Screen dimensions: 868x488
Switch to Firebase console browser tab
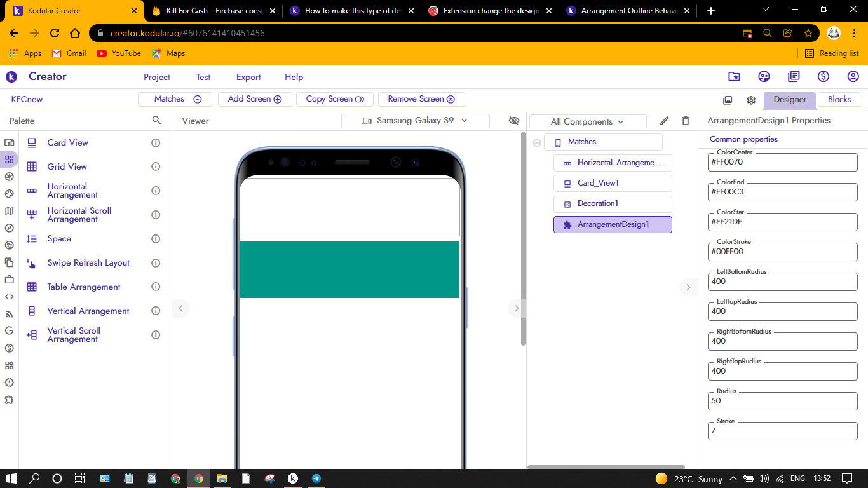(214, 11)
